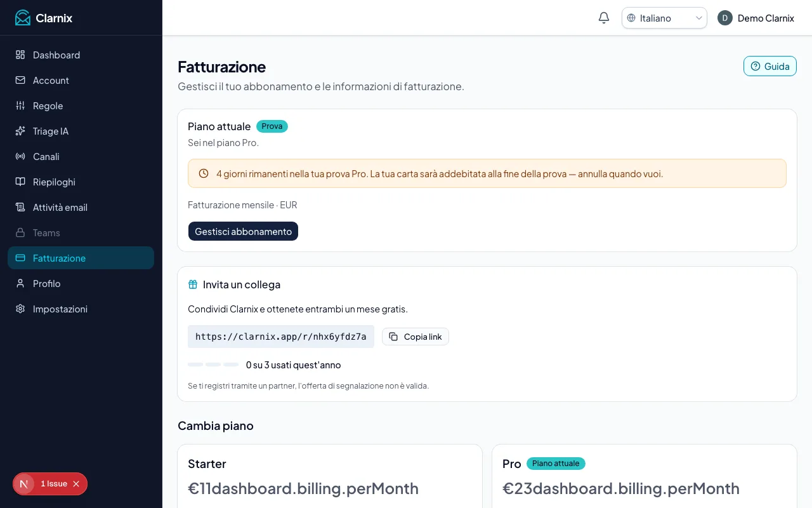Open notifications bell icon

[604, 18]
